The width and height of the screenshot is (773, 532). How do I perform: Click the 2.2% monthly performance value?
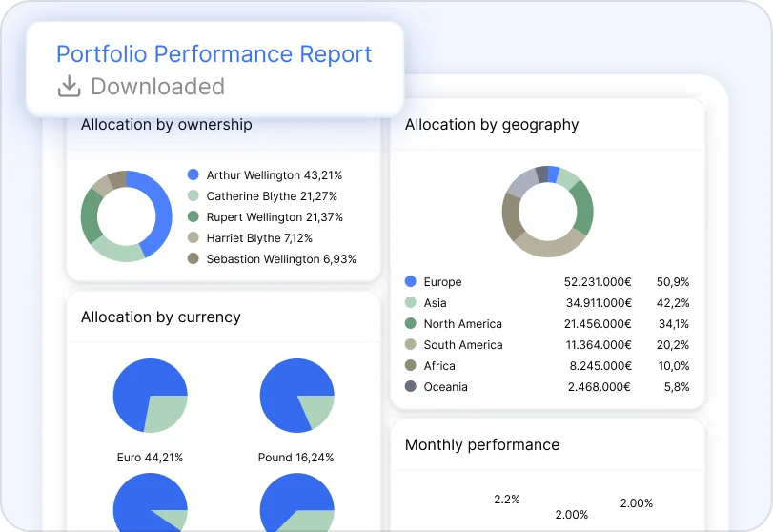[507, 500]
